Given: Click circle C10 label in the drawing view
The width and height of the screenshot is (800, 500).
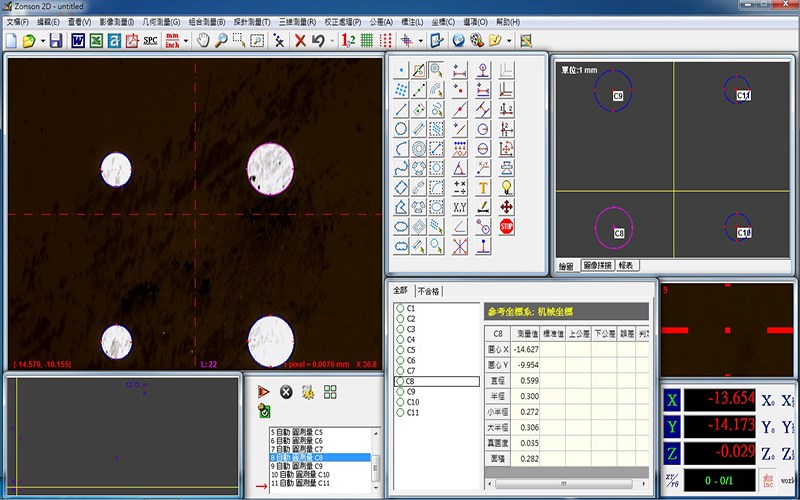Looking at the screenshot, I should coord(744,233).
